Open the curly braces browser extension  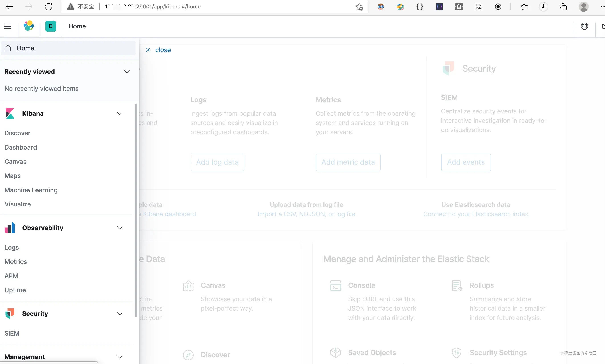pyautogui.click(x=420, y=7)
